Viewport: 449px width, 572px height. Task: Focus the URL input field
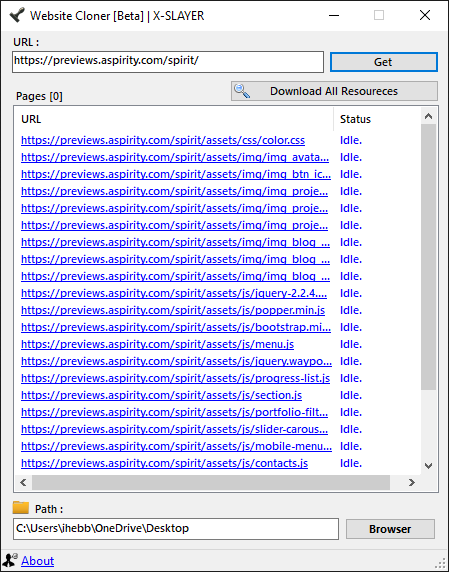click(168, 62)
